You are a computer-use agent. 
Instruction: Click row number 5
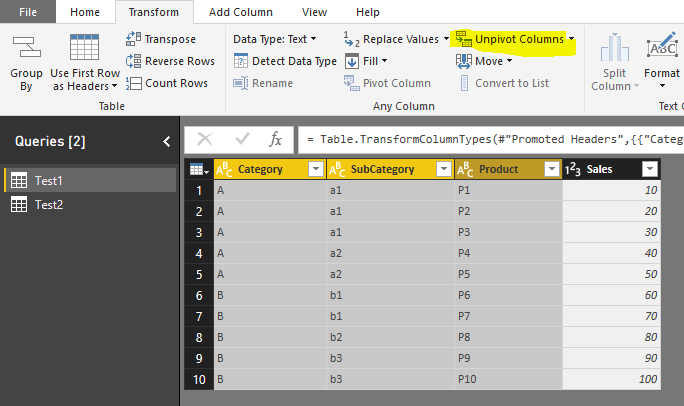[199, 274]
